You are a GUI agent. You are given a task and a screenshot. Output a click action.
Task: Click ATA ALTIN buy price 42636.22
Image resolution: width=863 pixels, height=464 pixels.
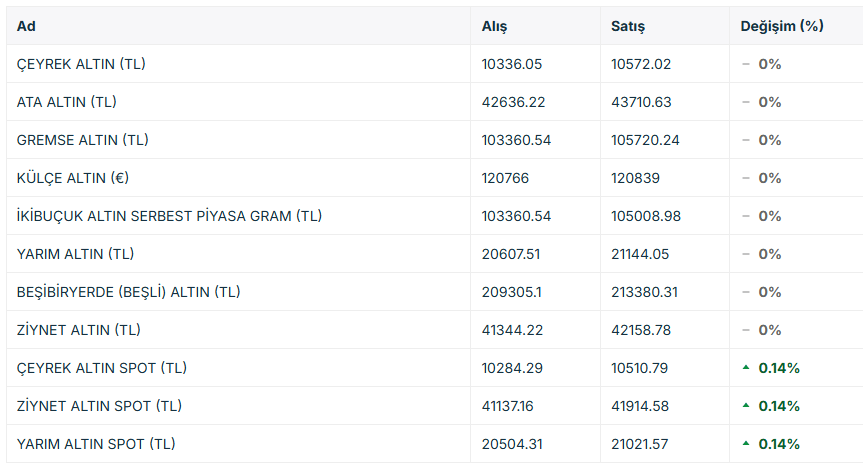click(x=513, y=102)
